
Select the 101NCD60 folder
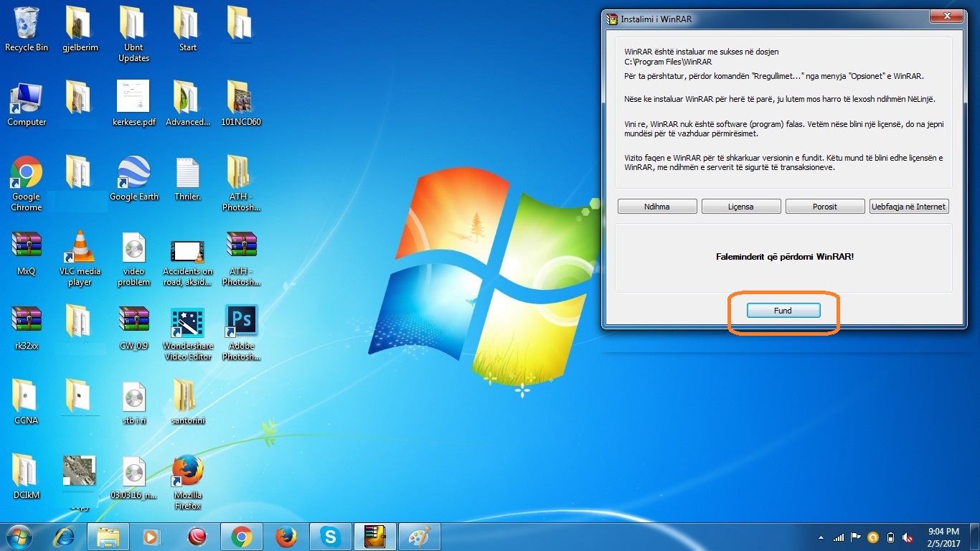pyautogui.click(x=241, y=104)
